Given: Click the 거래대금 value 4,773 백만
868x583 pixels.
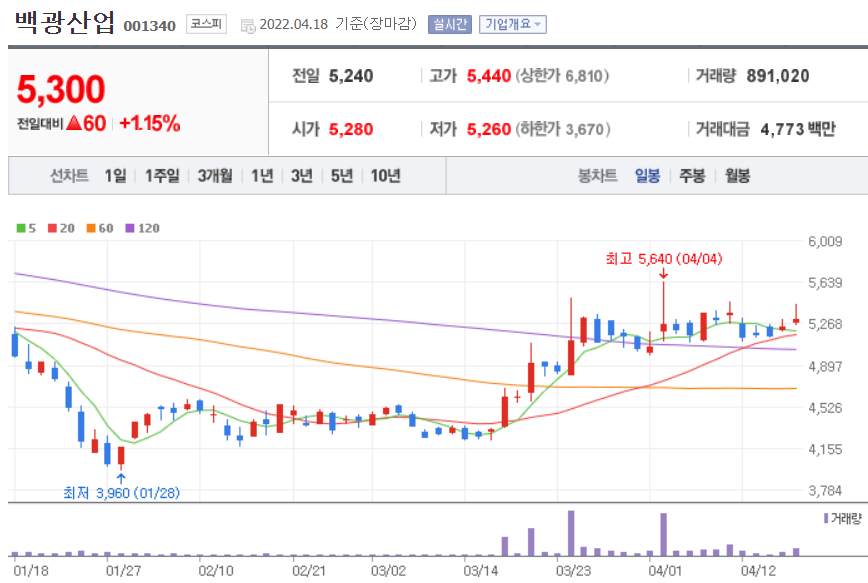Looking at the screenshot, I should 798,130.
